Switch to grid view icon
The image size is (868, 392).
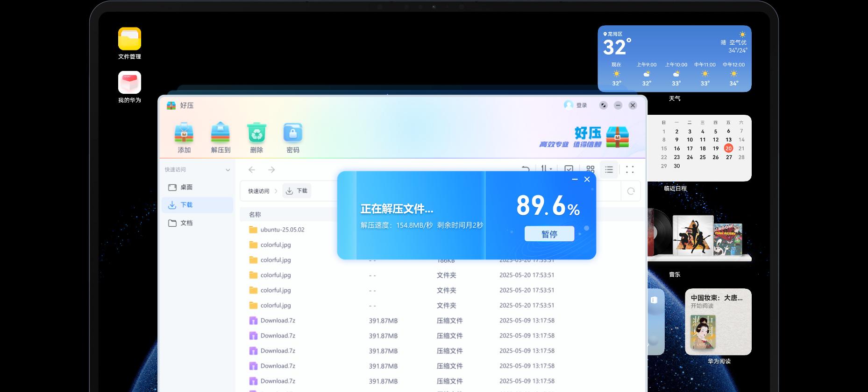coord(591,169)
